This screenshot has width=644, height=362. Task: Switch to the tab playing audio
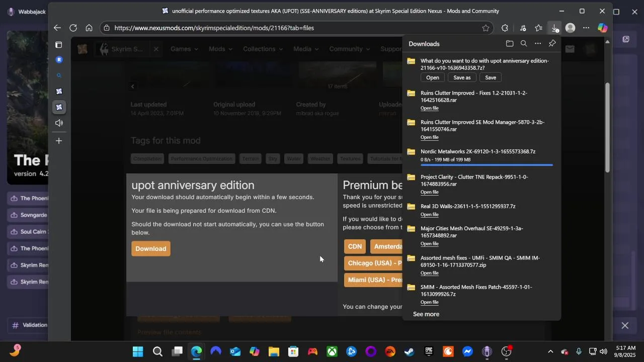coord(59,123)
